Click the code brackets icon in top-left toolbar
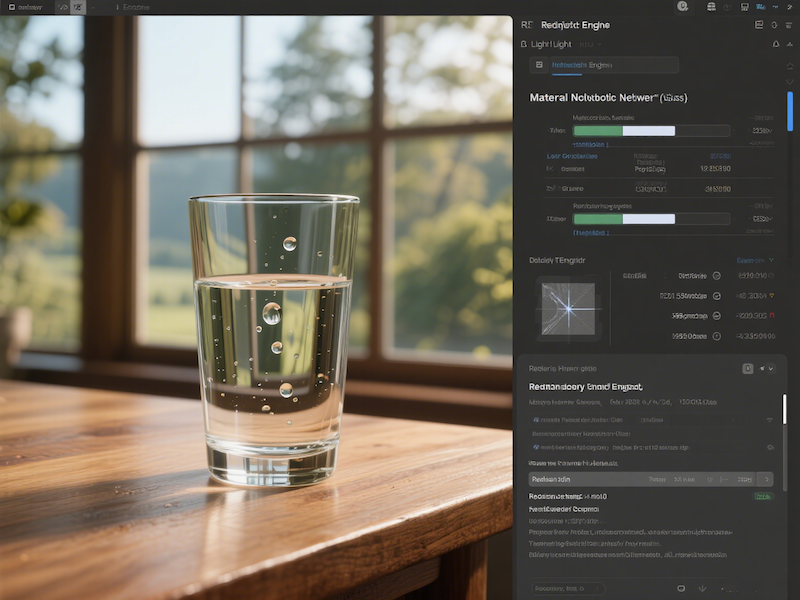The image size is (800, 600). click(x=63, y=6)
